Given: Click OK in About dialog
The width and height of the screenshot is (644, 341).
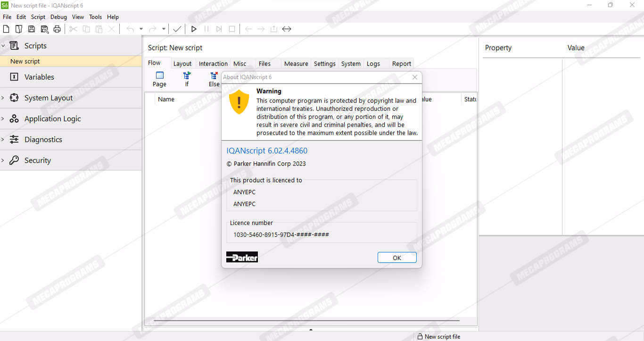Looking at the screenshot, I should click(x=396, y=258).
